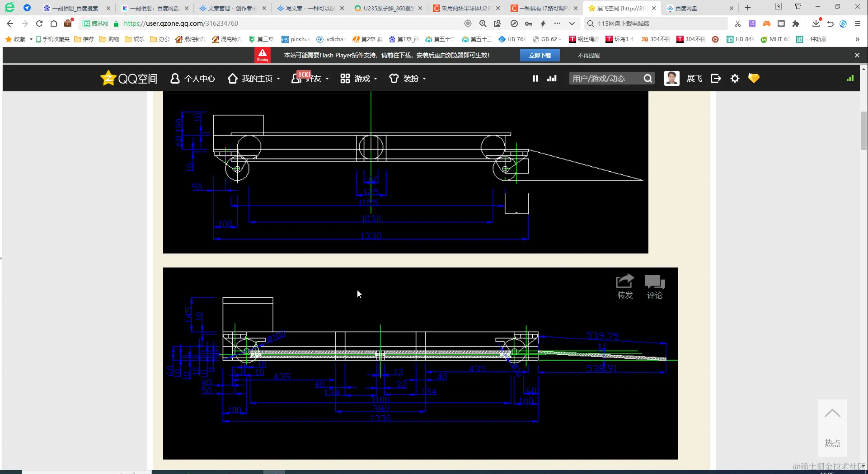Dismiss the Flash warning bar
Viewport: 868px width, 474px height.
tap(857, 55)
